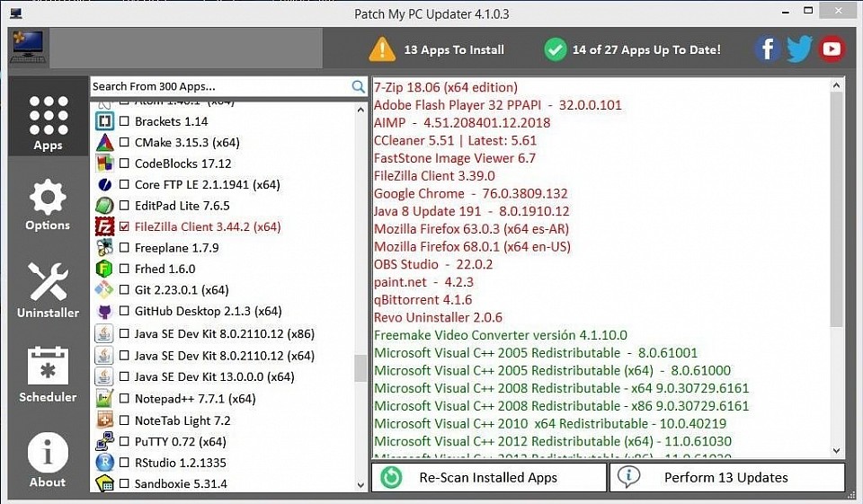Viewport: 863px width, 504px height.
Task: Check the CodeBlocks 17.12 checkbox
Action: coord(124,164)
